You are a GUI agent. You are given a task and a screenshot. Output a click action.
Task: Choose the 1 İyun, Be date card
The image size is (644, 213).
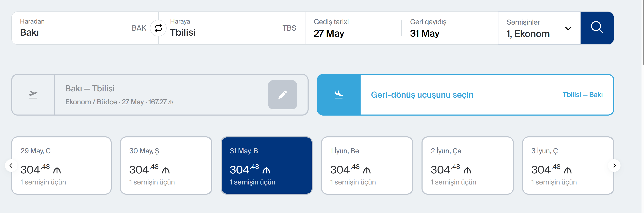coord(367,166)
